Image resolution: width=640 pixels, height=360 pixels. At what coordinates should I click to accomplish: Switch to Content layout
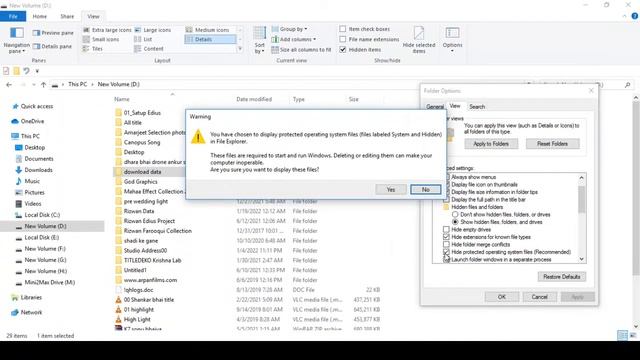click(149, 49)
